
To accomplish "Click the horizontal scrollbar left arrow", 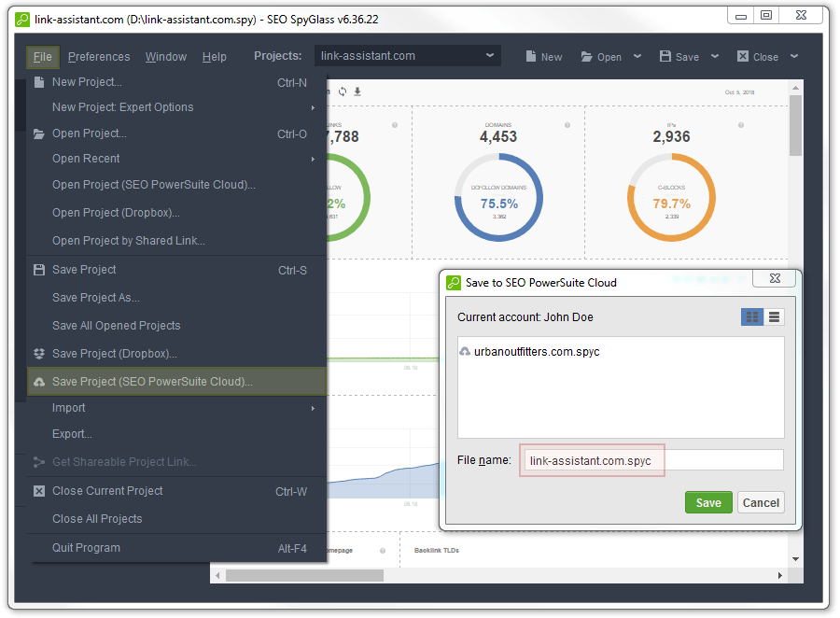I will (217, 576).
